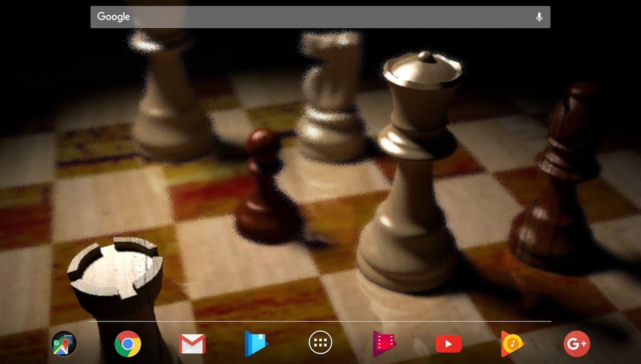Launch the Chrome browser
This screenshot has height=364, width=641.
(128, 344)
